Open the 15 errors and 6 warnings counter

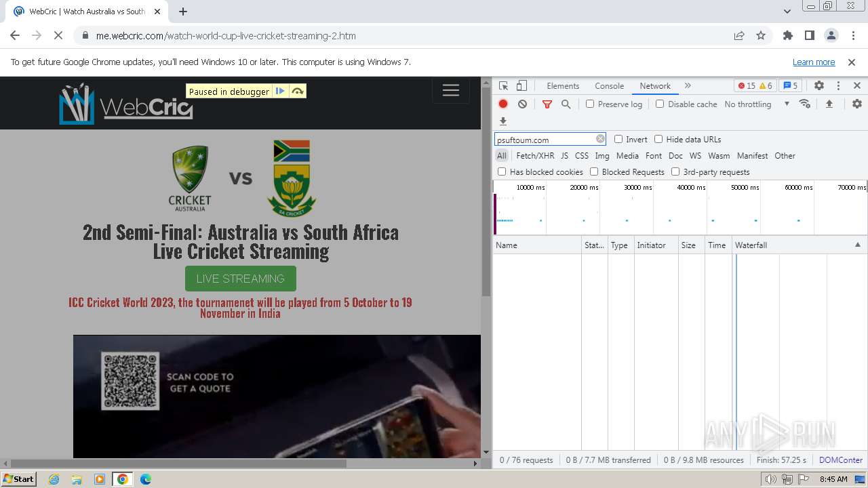[755, 86]
